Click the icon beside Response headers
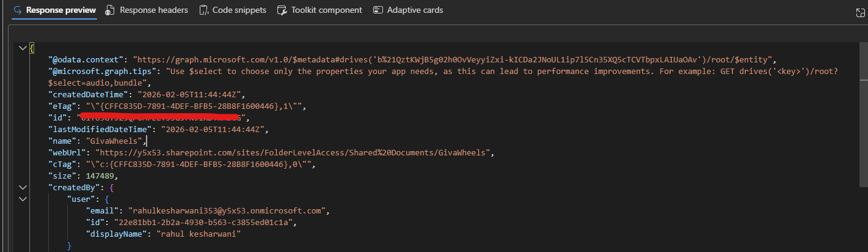868x252 pixels. tap(110, 10)
